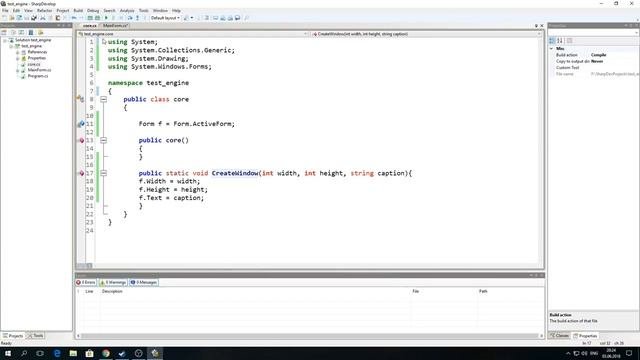This screenshot has width=640, height=360.
Task: Click the Open File toolbar icon
Action: pos(12,18)
